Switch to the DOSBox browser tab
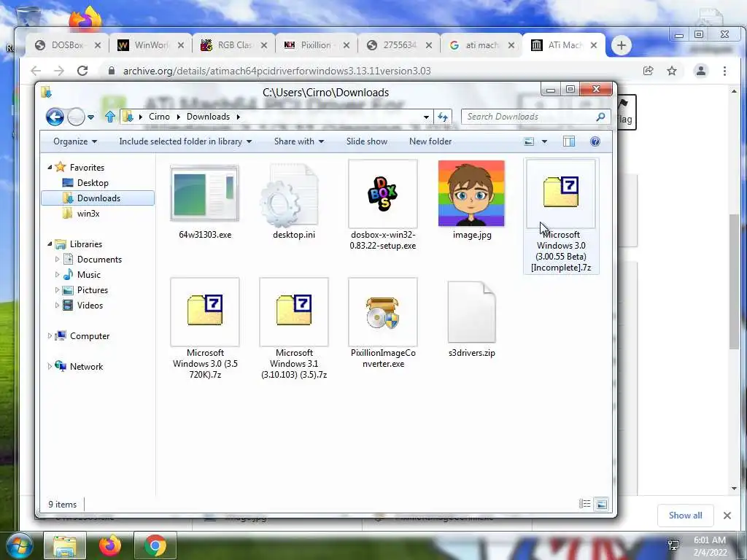This screenshot has width=747, height=560. click(x=67, y=45)
